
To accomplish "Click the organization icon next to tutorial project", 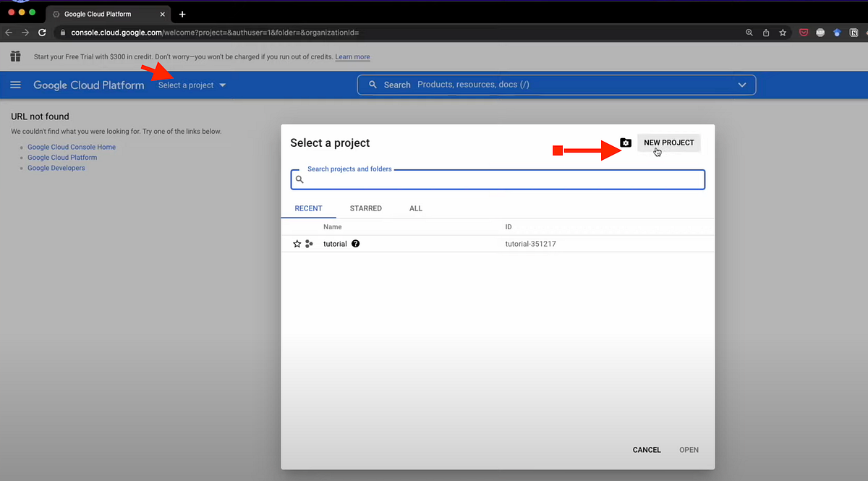I will 309,244.
